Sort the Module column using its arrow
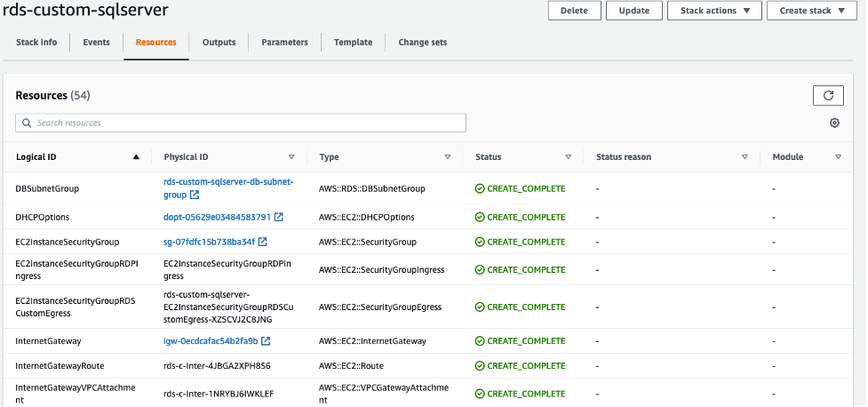This screenshot has height=407, width=868. (838, 157)
